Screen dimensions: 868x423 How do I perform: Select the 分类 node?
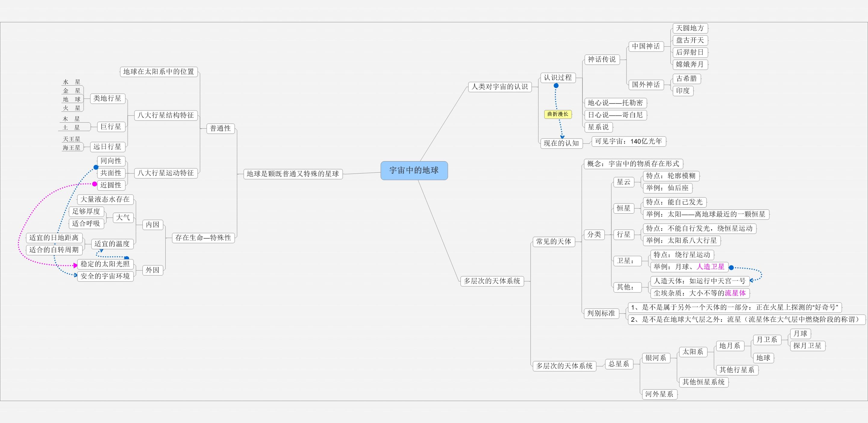(595, 235)
